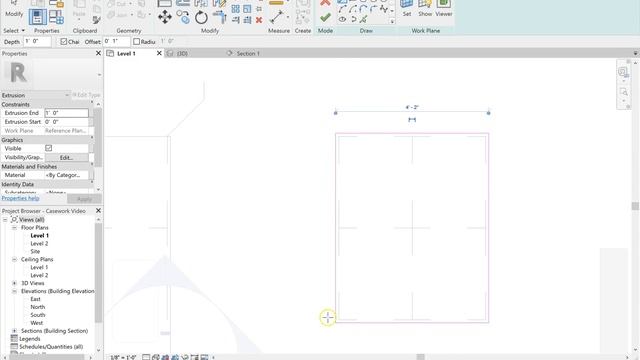
Task: Select the Measure Between Two References tool
Action: click(x=276, y=17)
